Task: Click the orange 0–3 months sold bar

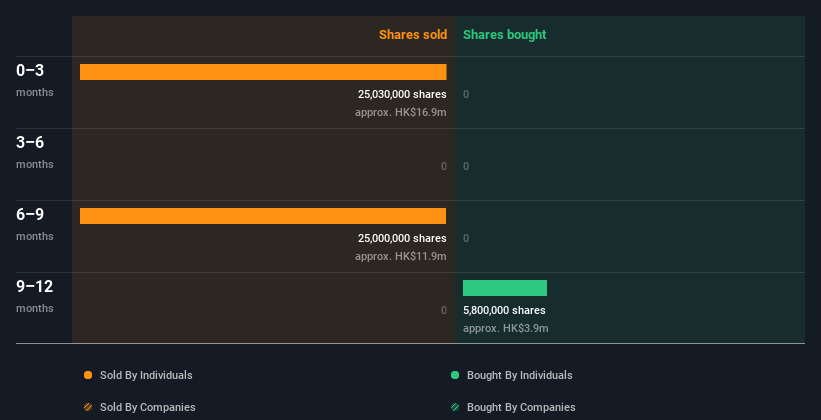Action: tap(263, 72)
